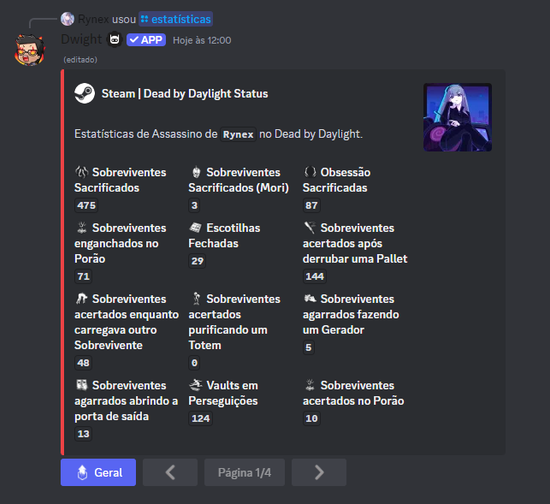Viewport: 550px width, 504px height.
Task: Go to next page with right chevron
Action: click(319, 472)
